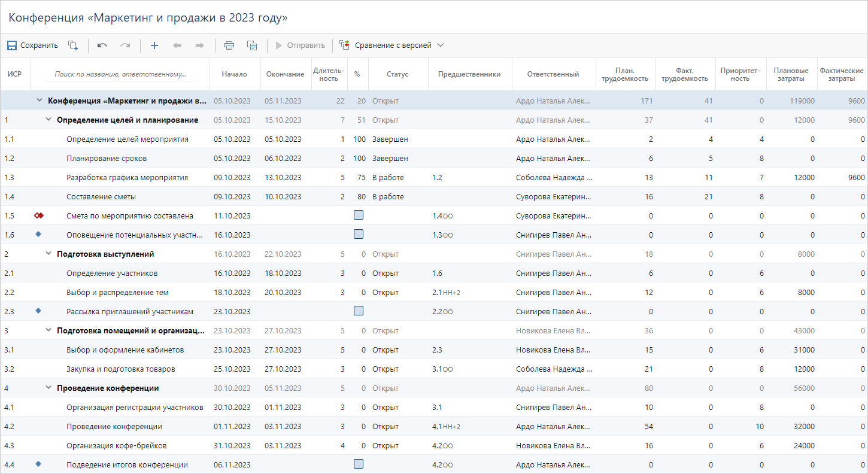
Task: Toggle completion checkbox for Подведение итогов конференции
Action: (359, 464)
